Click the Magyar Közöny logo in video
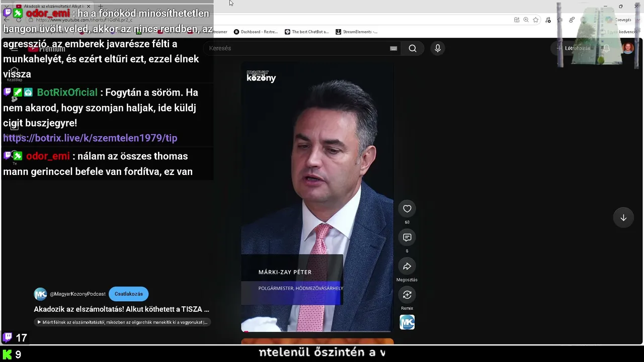The image size is (644, 362). (x=261, y=76)
